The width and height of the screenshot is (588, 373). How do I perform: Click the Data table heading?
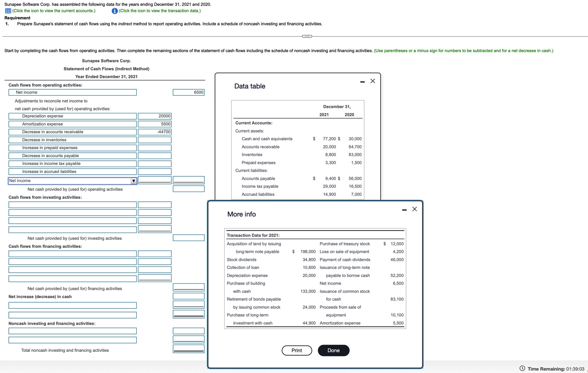pyautogui.click(x=250, y=86)
